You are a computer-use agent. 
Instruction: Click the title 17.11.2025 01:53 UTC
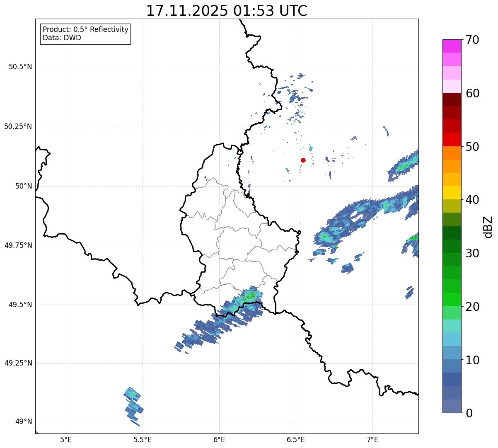(x=227, y=11)
